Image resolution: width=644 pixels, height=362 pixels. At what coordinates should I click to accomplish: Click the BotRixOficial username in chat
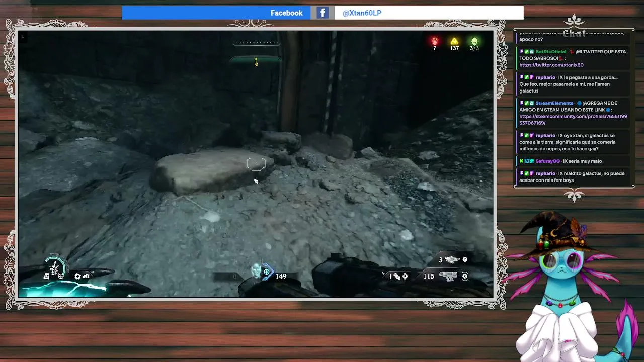550,52
